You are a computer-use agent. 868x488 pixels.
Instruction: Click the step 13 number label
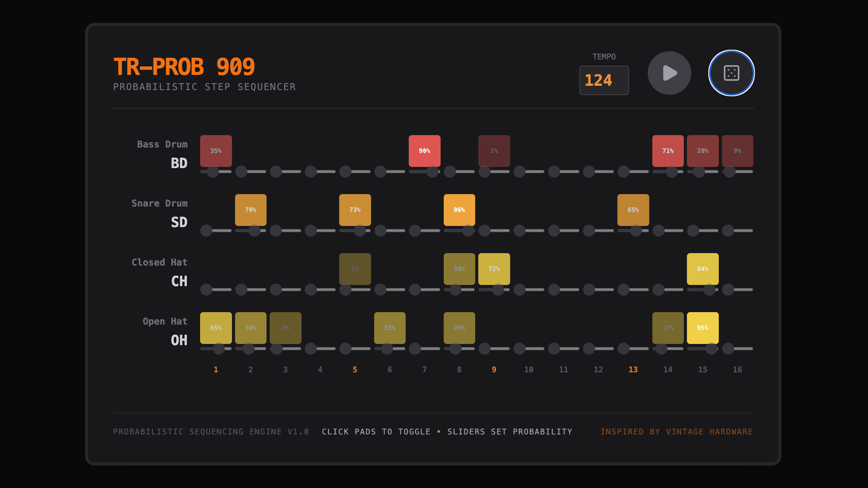pos(633,370)
